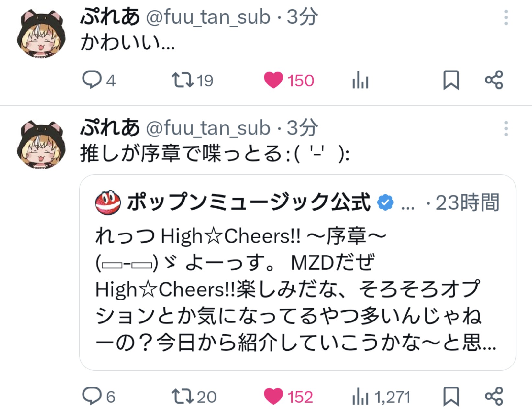Unlike the tweet with 150 likes
The image size is (532, 414).
(x=289, y=80)
